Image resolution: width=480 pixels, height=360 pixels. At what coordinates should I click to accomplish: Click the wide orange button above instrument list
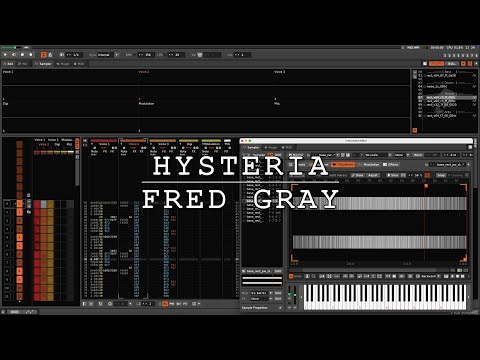tap(436, 64)
